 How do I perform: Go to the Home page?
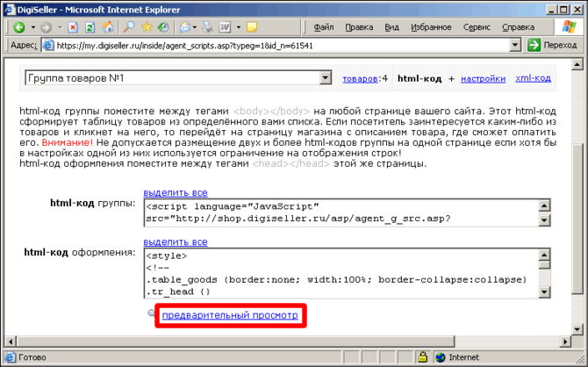pos(108,27)
